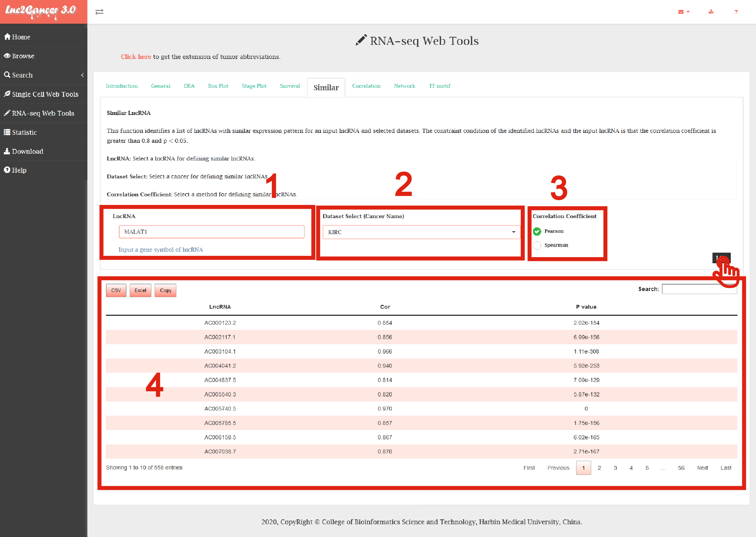Go to Home in sidebar

[21, 37]
